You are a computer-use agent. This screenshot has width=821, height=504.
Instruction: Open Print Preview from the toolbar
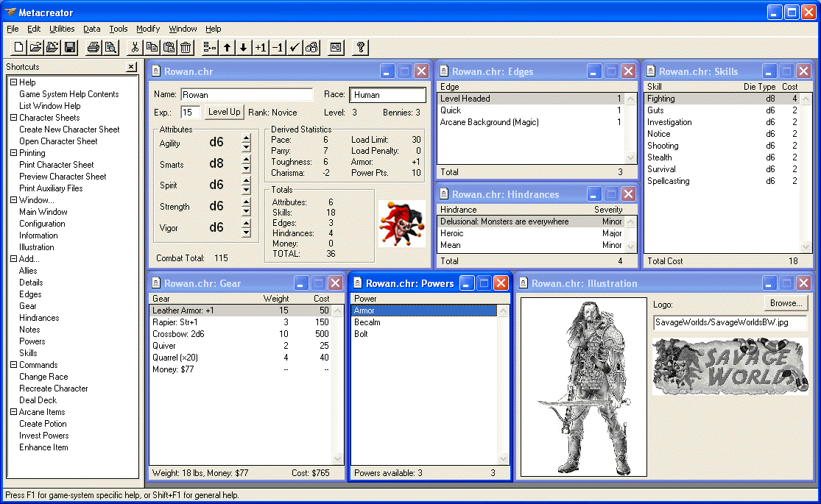click(x=110, y=48)
